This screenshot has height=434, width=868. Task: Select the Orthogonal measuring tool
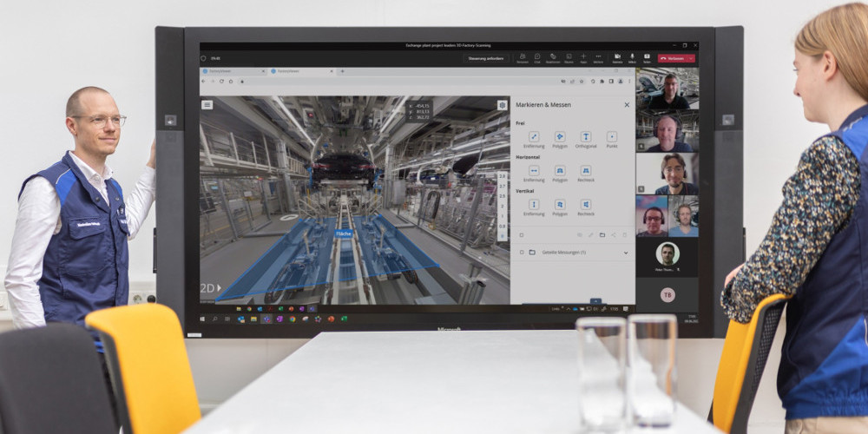pos(586,137)
